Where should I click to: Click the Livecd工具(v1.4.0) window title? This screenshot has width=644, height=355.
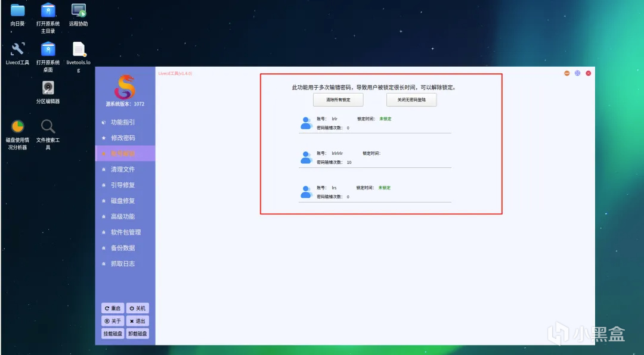pos(175,73)
